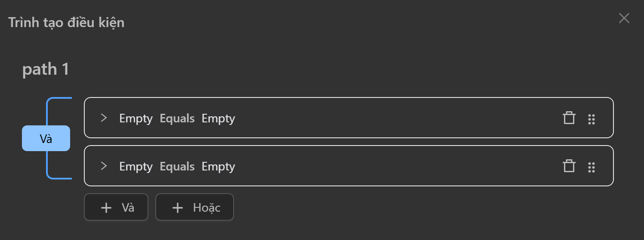Add a condition with the + Hoặc button
The height and width of the screenshot is (240, 644).
tap(194, 207)
